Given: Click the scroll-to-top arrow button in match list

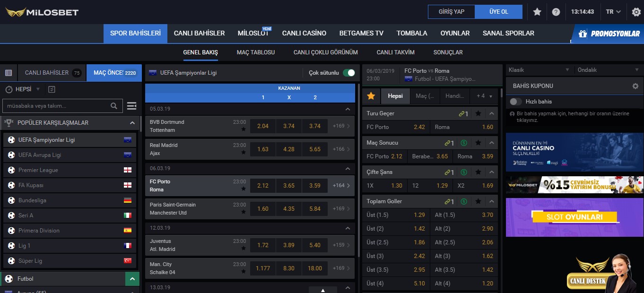Looking at the screenshot, I should [x=323, y=290].
